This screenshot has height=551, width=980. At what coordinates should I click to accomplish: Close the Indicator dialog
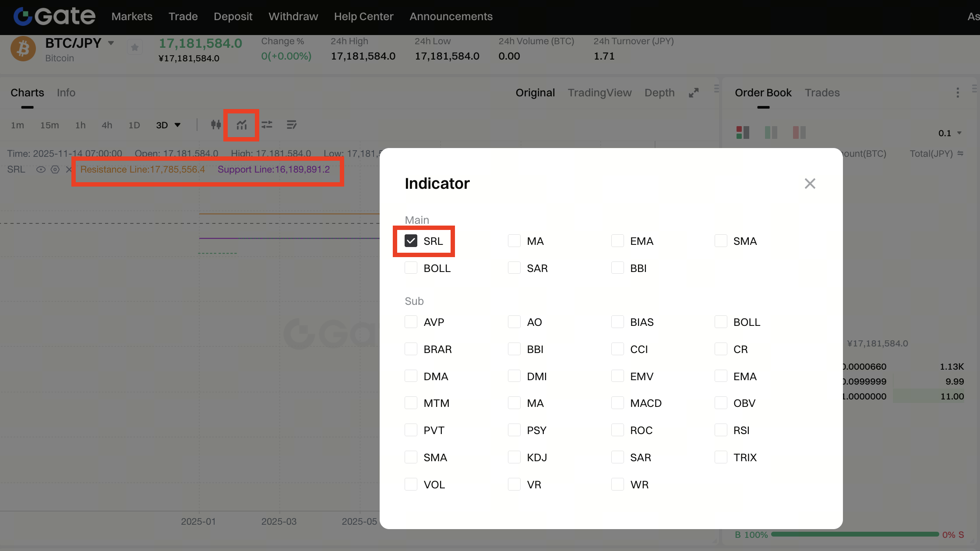810,184
